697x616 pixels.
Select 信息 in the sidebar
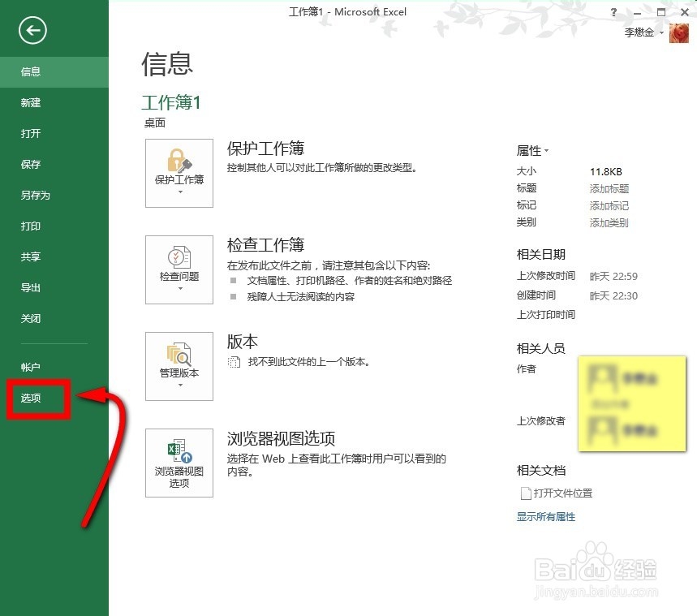pyautogui.click(x=54, y=72)
